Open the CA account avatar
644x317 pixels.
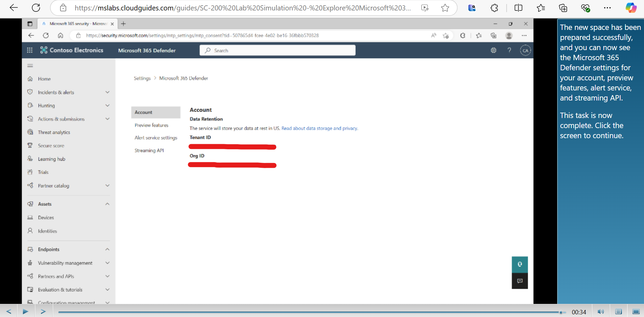tap(525, 50)
